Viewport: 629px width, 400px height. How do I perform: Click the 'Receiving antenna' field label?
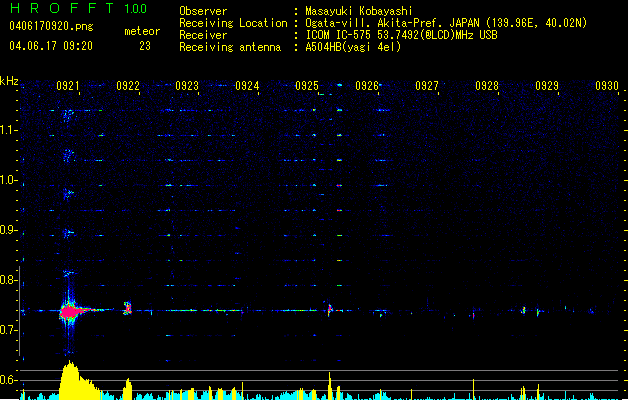(x=230, y=47)
